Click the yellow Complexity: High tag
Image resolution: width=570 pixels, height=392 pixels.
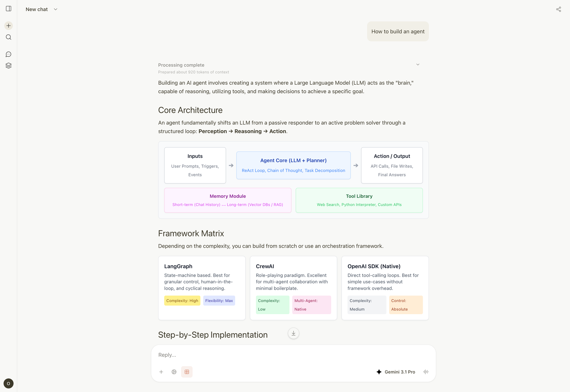click(x=182, y=301)
